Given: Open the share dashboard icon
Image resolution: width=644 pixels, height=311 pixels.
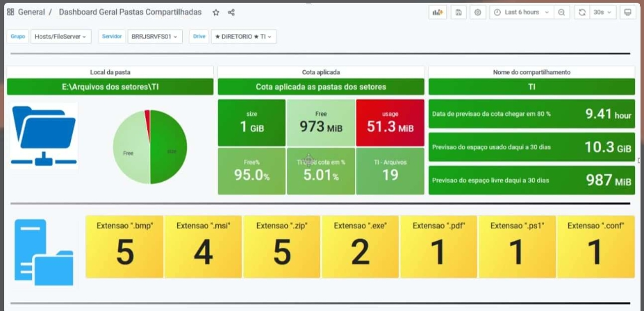Looking at the screenshot, I should (x=231, y=12).
